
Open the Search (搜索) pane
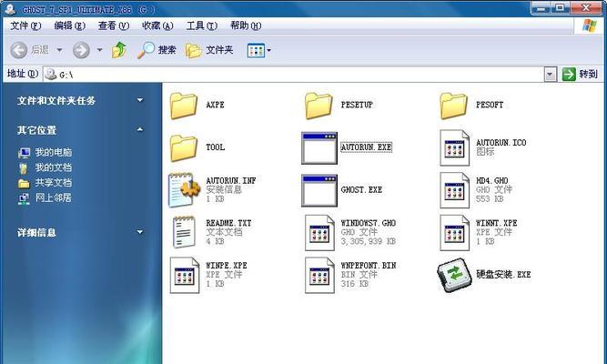pos(157,50)
